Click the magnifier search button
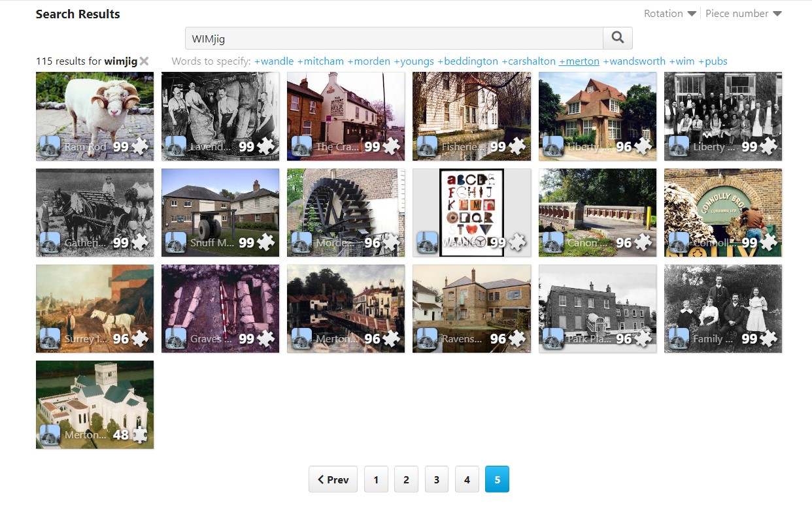This screenshot has width=812, height=518. 617,38
